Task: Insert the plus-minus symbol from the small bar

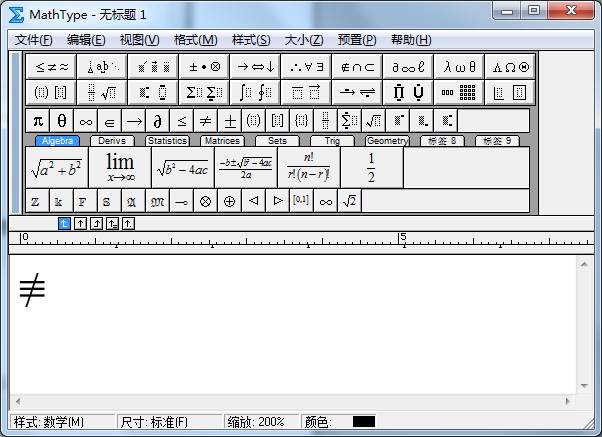Action: [229, 121]
